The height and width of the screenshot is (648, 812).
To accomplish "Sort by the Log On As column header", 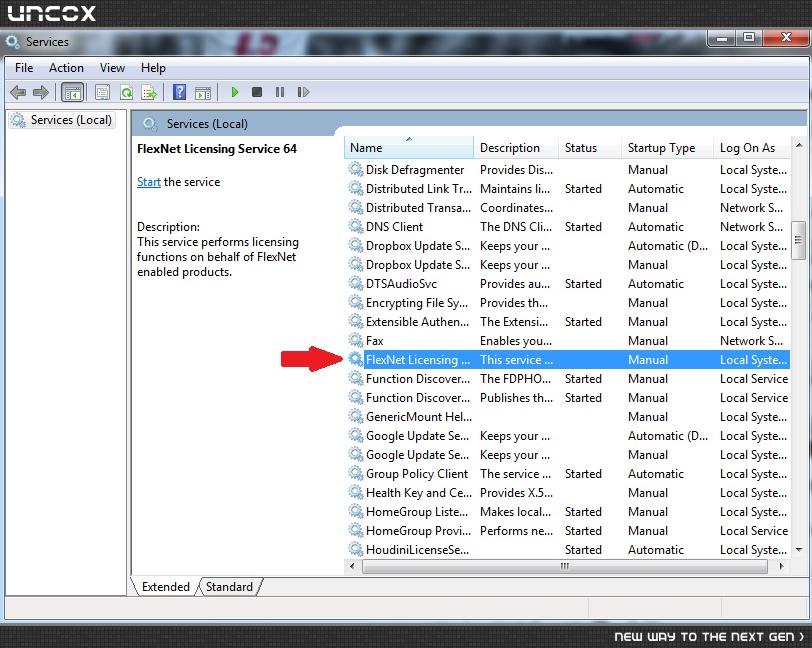I will coord(752,148).
